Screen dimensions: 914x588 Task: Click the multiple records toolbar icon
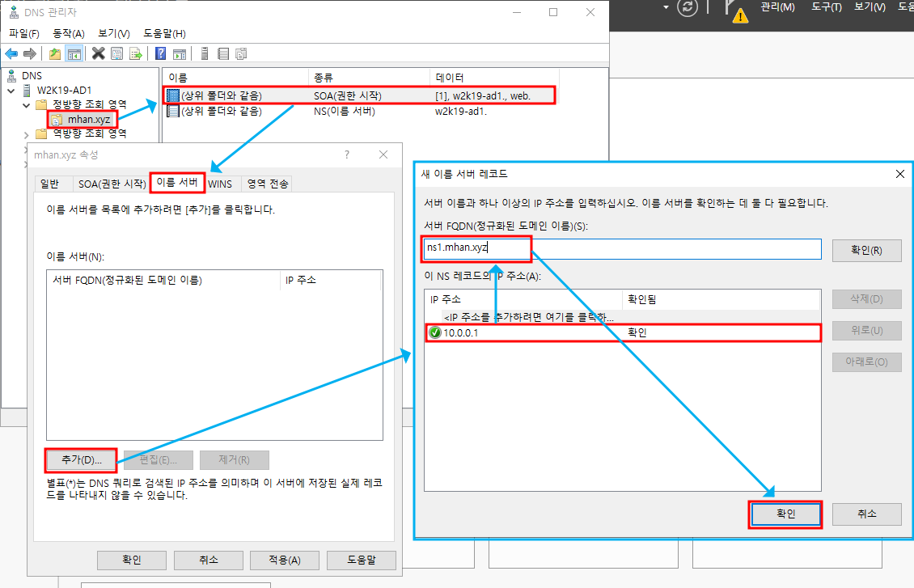coord(241,54)
